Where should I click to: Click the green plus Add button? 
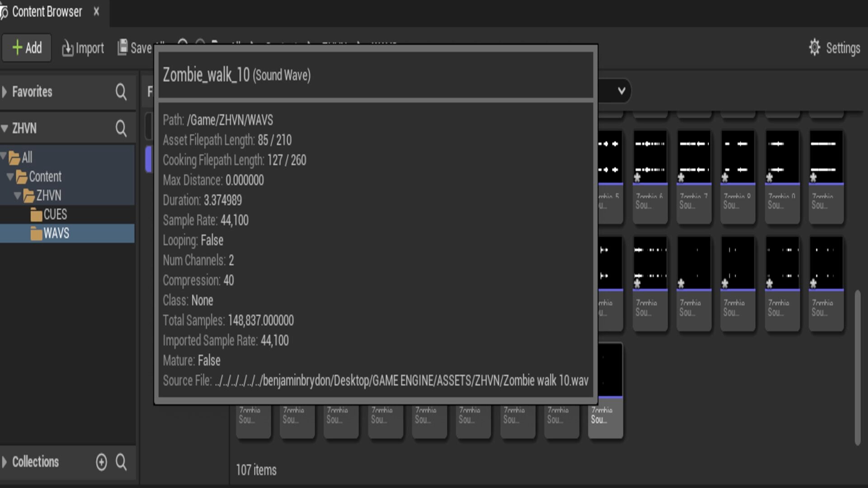tap(27, 48)
